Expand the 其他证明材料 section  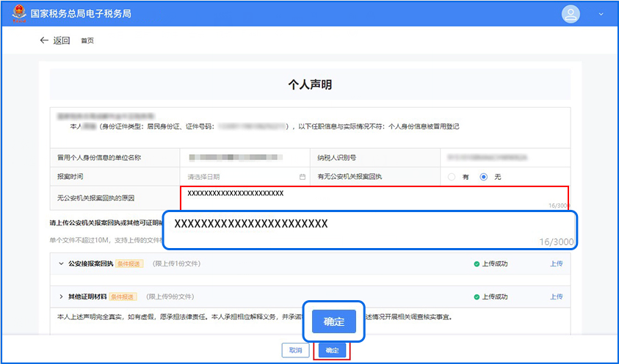point(60,296)
